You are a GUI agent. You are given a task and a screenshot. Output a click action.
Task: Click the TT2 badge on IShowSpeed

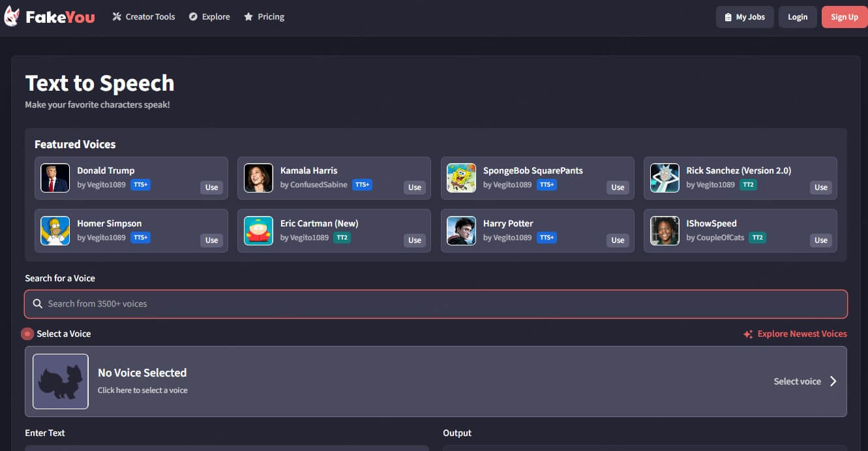click(x=757, y=238)
